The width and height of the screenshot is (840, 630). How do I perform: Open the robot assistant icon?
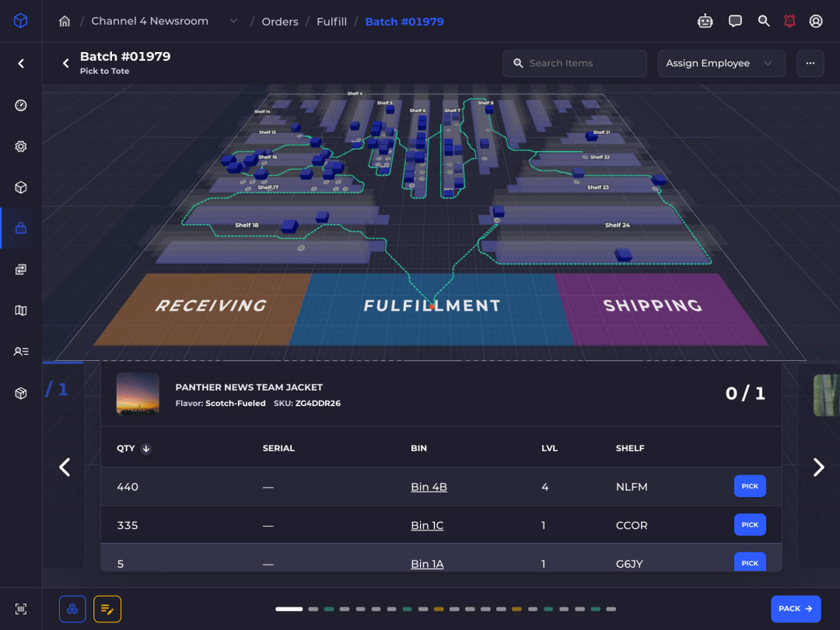[705, 21]
